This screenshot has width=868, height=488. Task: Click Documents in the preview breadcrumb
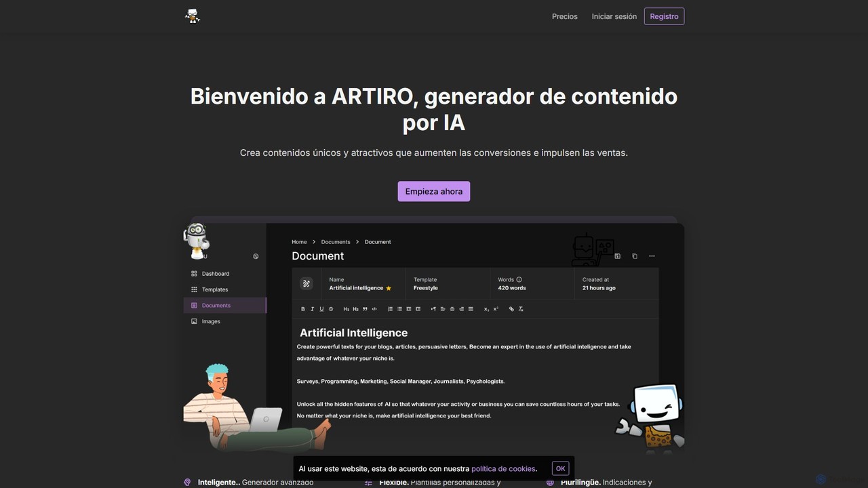click(336, 242)
